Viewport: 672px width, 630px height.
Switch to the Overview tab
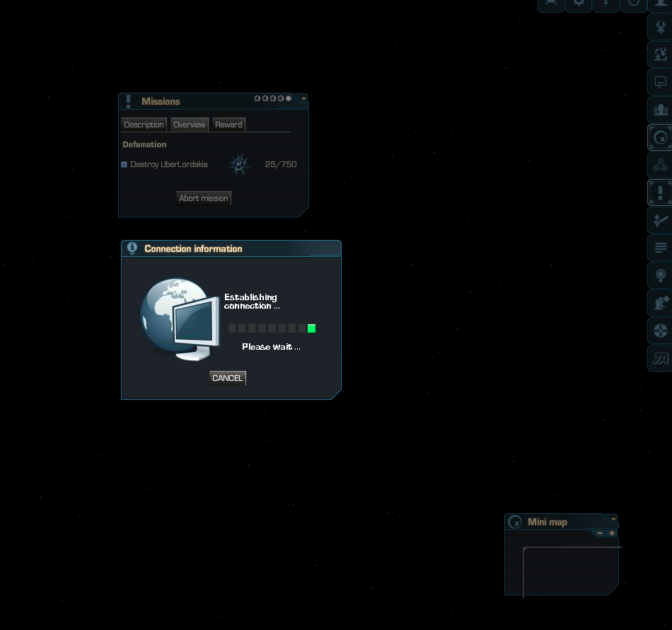pyautogui.click(x=190, y=125)
